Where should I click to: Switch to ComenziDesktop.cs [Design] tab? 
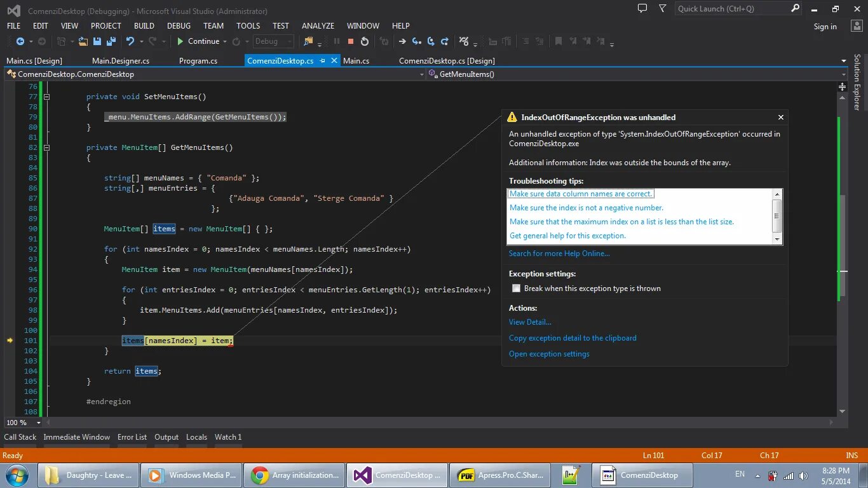447,61
